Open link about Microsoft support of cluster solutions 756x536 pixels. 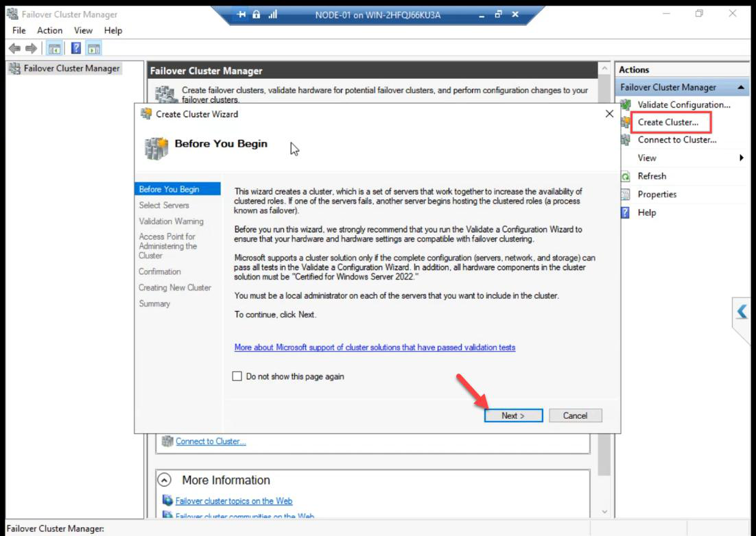pos(375,348)
